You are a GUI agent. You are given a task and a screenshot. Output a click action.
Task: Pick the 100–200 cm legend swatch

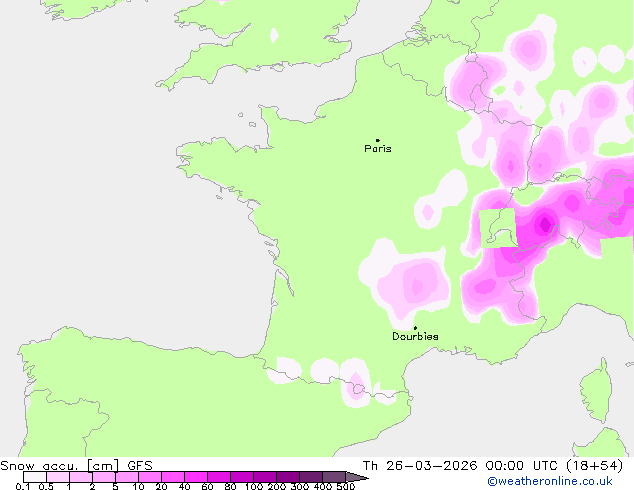[x=265, y=477]
